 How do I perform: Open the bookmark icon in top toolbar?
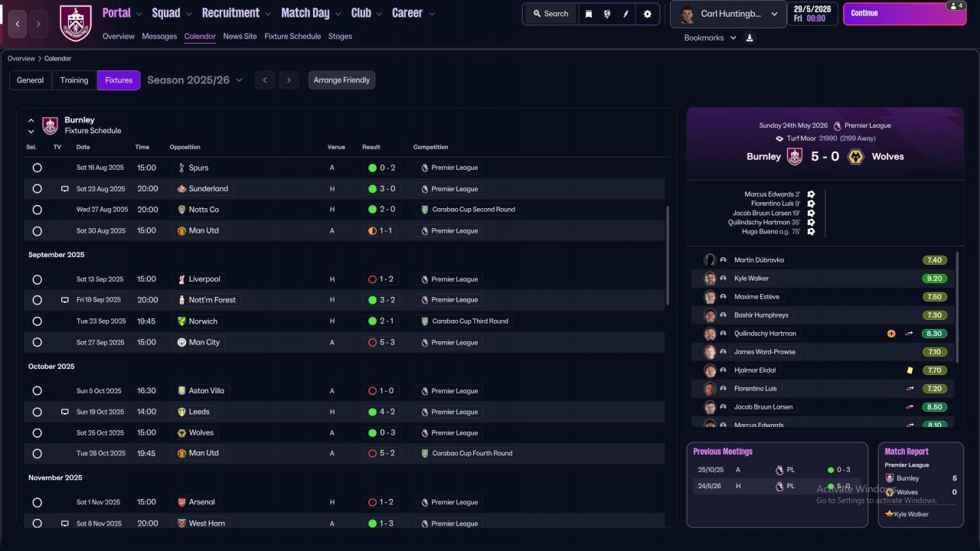click(588, 14)
